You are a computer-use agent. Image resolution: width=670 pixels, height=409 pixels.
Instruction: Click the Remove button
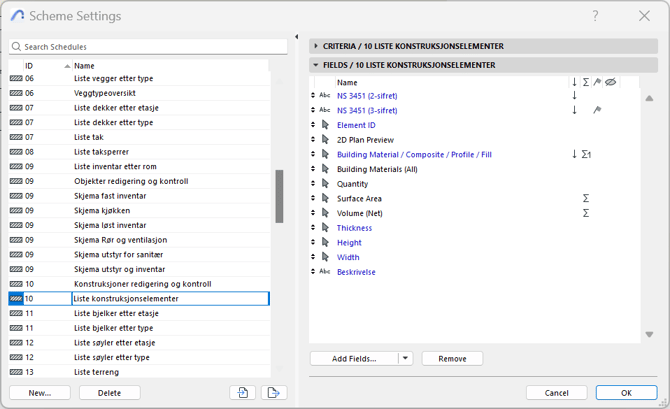click(452, 358)
